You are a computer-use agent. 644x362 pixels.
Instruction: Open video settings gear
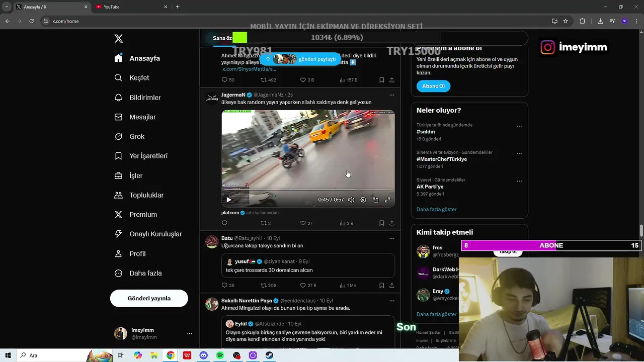[x=363, y=200]
